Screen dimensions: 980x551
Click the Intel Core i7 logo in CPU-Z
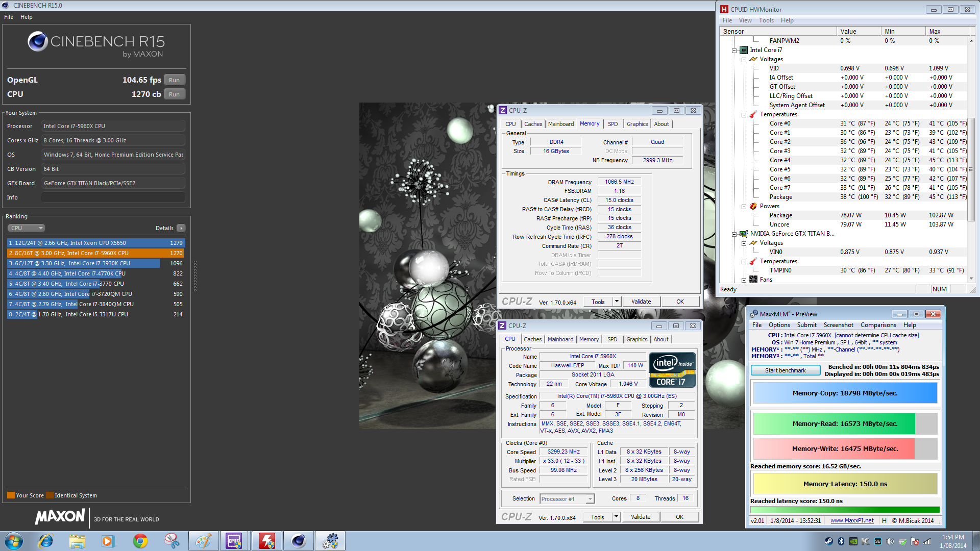(x=672, y=369)
